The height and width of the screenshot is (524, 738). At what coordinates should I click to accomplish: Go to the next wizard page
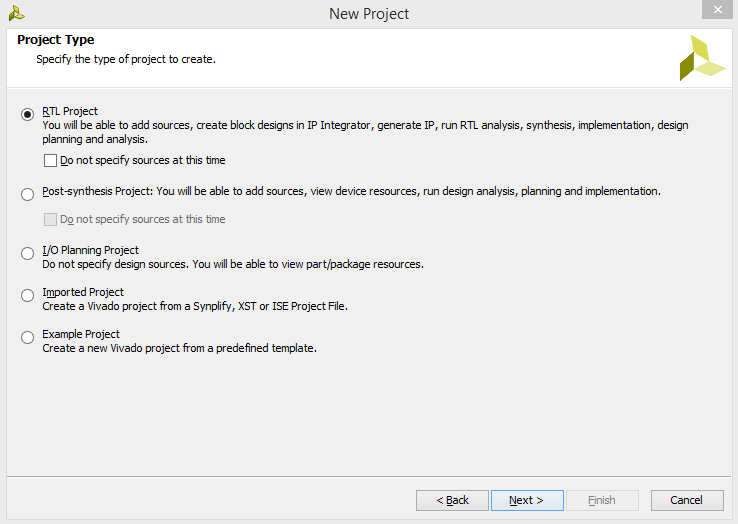click(x=527, y=500)
